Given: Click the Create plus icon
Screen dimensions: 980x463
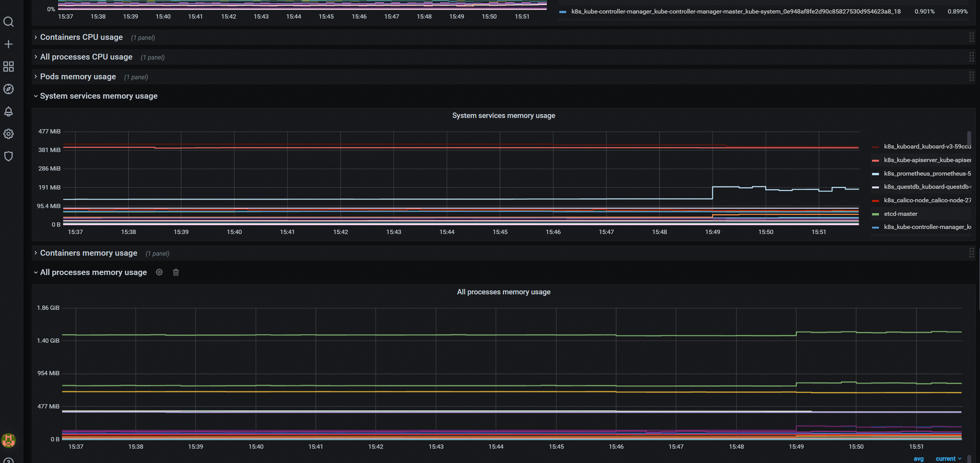Looking at the screenshot, I should pos(9,44).
